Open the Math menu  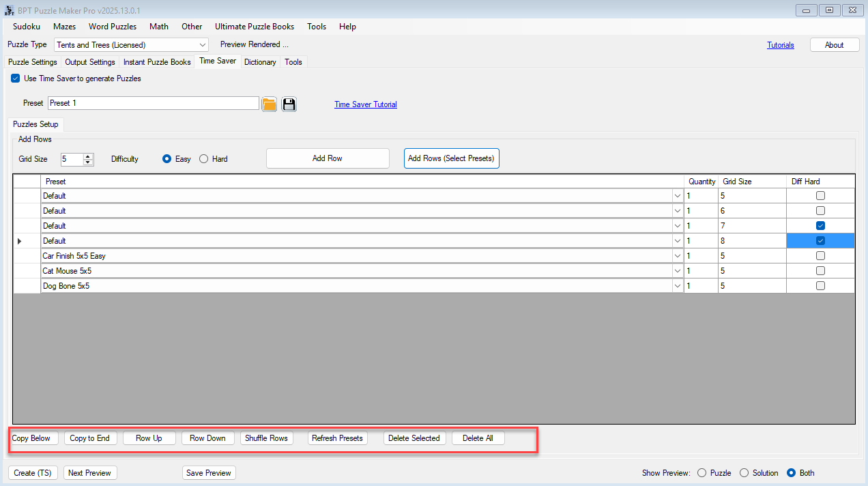[159, 27]
